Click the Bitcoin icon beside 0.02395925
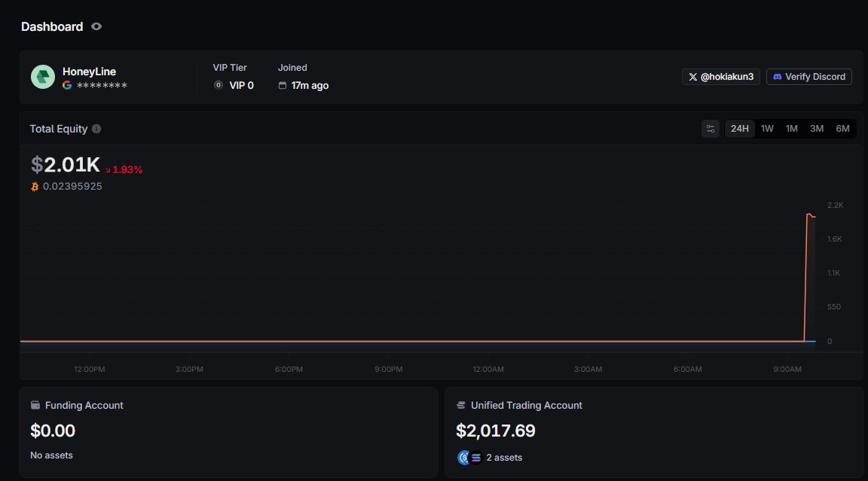Viewport: 868px width, 481px height. point(35,187)
